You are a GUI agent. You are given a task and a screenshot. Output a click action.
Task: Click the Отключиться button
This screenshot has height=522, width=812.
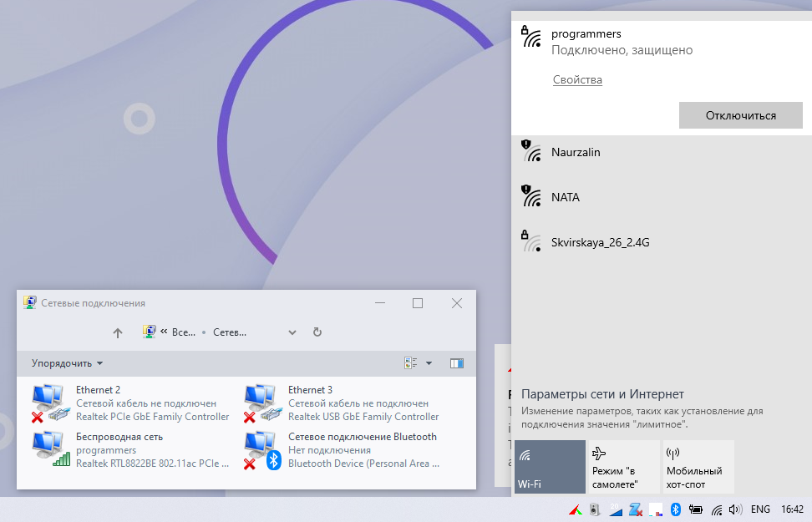pos(740,115)
